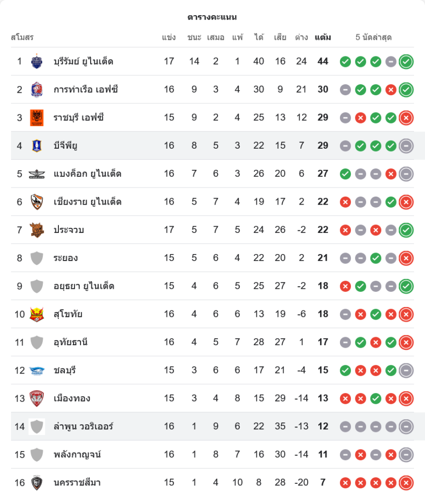The width and height of the screenshot is (425, 504).
Task: Select the ลำพูน วอริเออร์ table row name
Action: (83, 426)
